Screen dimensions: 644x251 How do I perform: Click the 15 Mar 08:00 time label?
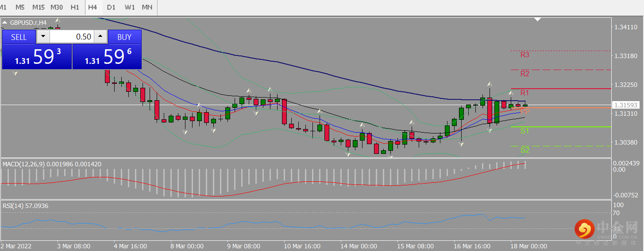(416, 246)
